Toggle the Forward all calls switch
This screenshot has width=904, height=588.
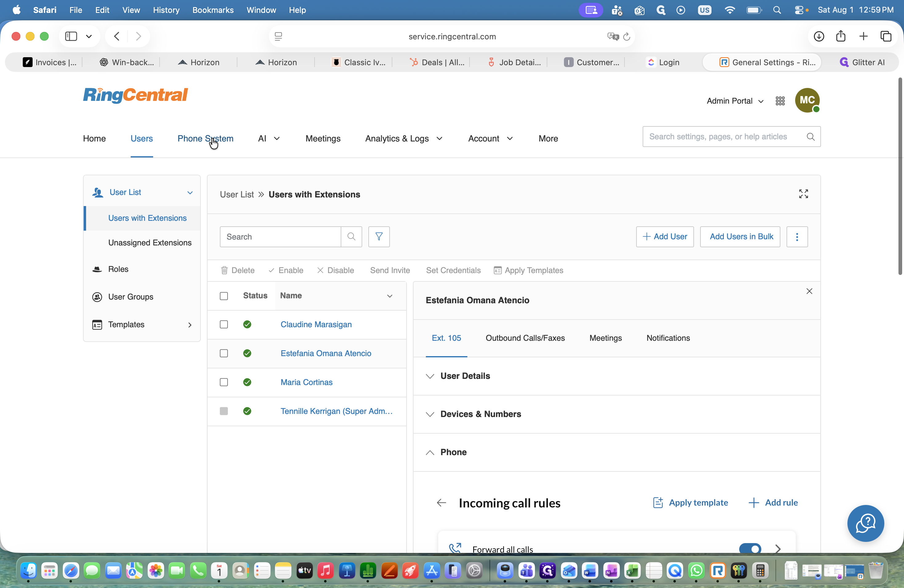point(750,549)
